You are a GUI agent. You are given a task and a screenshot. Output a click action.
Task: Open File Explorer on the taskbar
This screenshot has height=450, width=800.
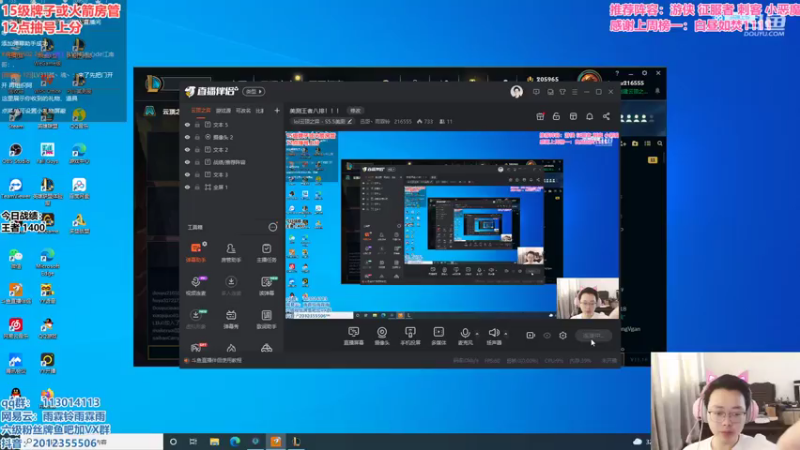click(214, 441)
